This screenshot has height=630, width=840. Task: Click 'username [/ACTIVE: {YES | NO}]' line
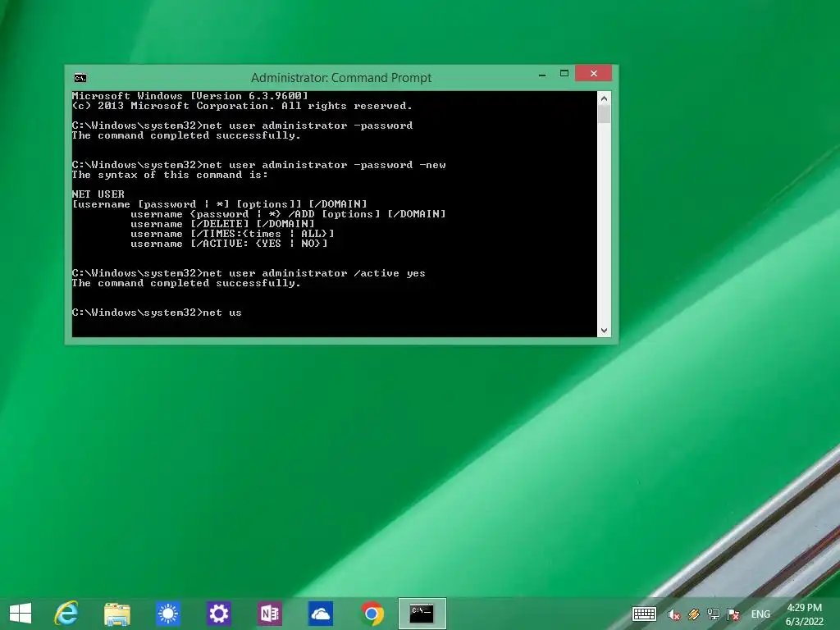230,244
